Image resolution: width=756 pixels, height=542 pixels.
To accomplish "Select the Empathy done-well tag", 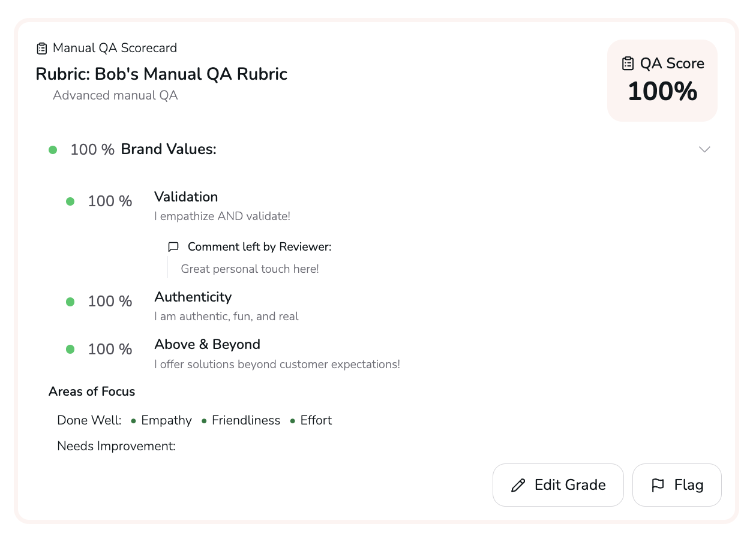I will pyautogui.click(x=166, y=420).
